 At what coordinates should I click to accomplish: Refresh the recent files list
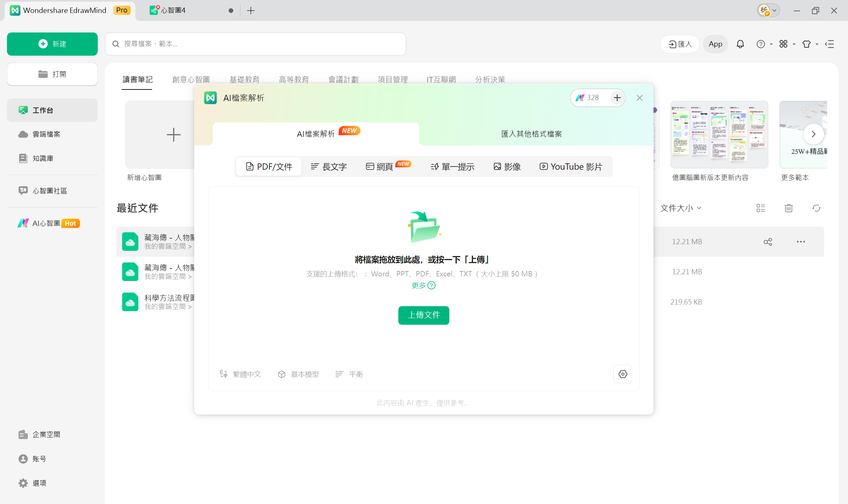(x=817, y=208)
